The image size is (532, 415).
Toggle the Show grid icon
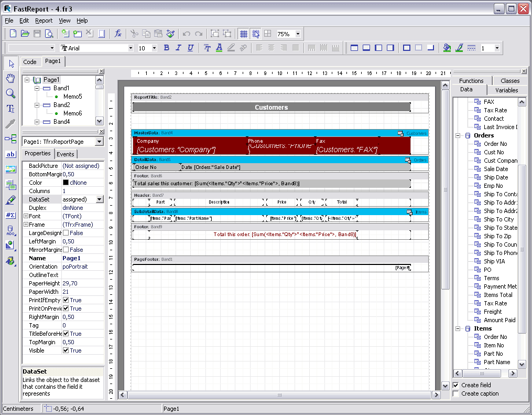[243, 34]
